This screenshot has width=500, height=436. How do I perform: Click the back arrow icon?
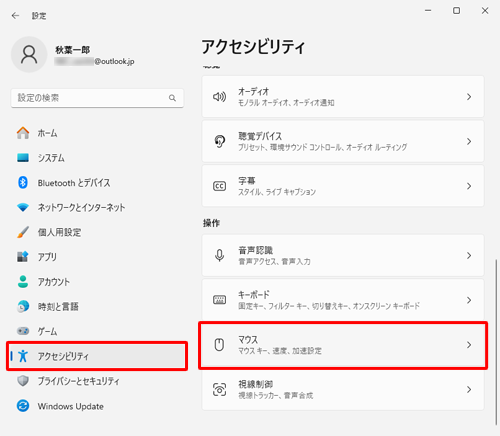point(15,16)
